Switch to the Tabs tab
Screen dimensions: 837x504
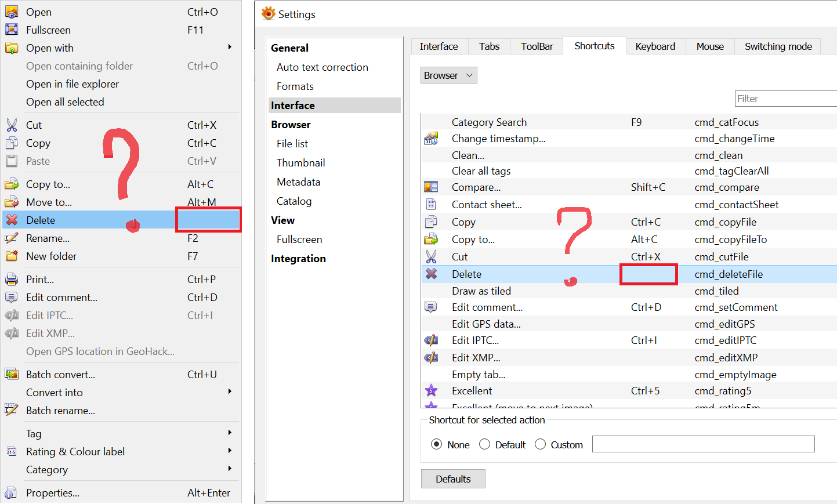[x=489, y=46]
